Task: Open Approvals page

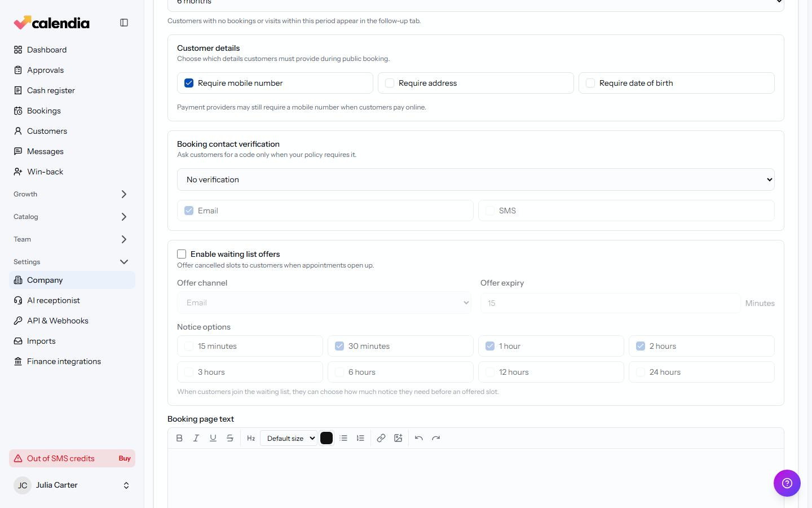Action: point(72,70)
